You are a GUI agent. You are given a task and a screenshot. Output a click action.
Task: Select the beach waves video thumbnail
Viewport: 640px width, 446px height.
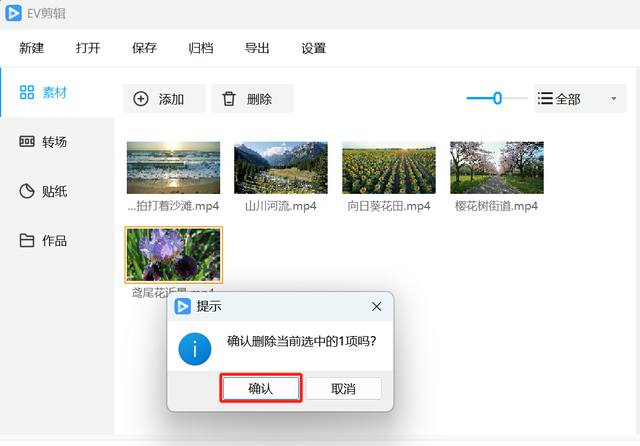point(173,168)
